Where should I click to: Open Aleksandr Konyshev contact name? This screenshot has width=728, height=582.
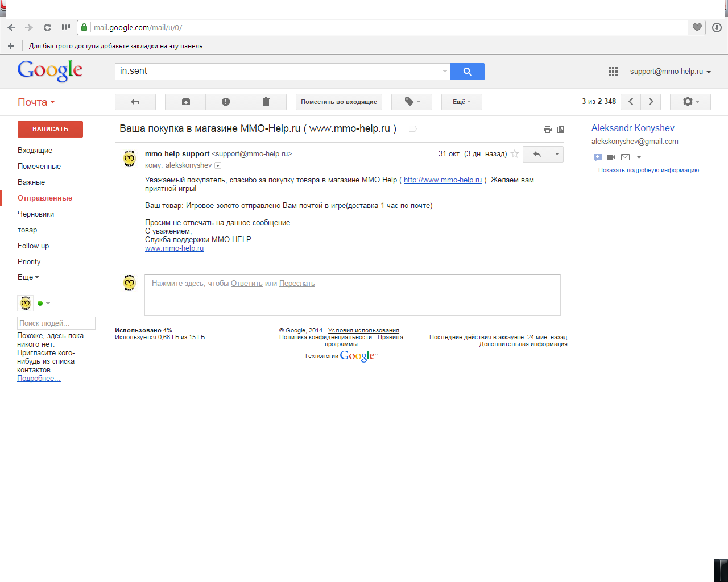(633, 128)
